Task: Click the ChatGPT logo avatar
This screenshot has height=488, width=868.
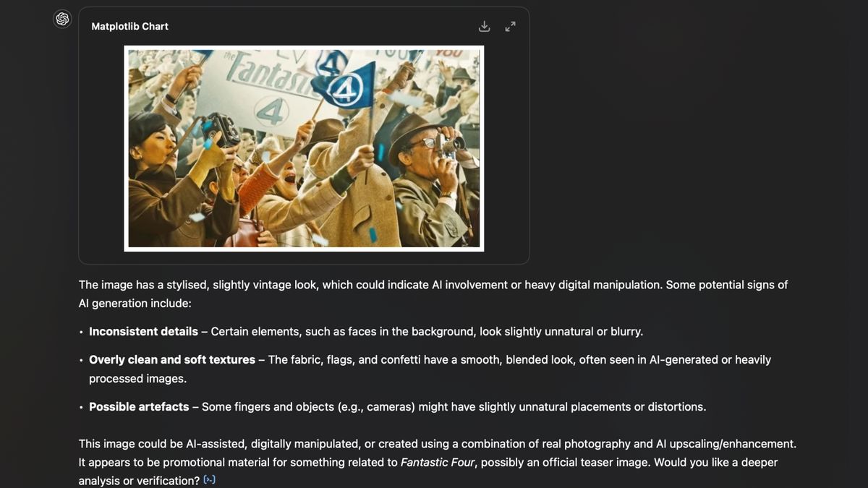Action: pos(63,19)
